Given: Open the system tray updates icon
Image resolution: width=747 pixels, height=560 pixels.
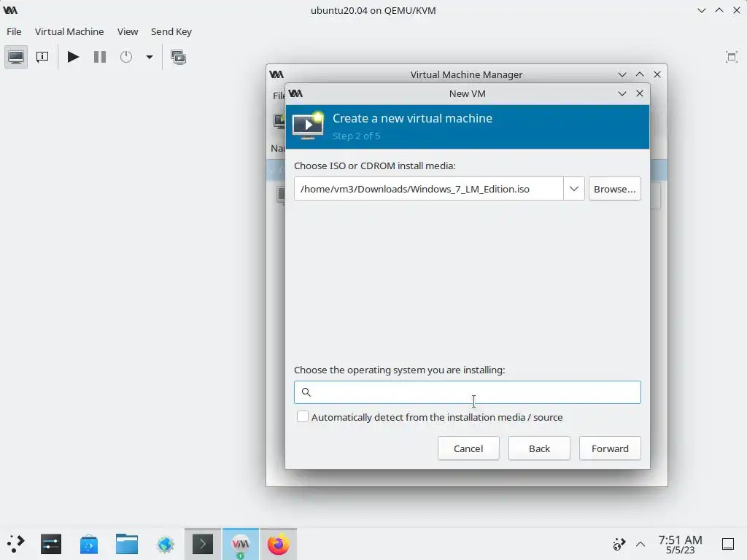Looking at the screenshot, I should (x=619, y=544).
